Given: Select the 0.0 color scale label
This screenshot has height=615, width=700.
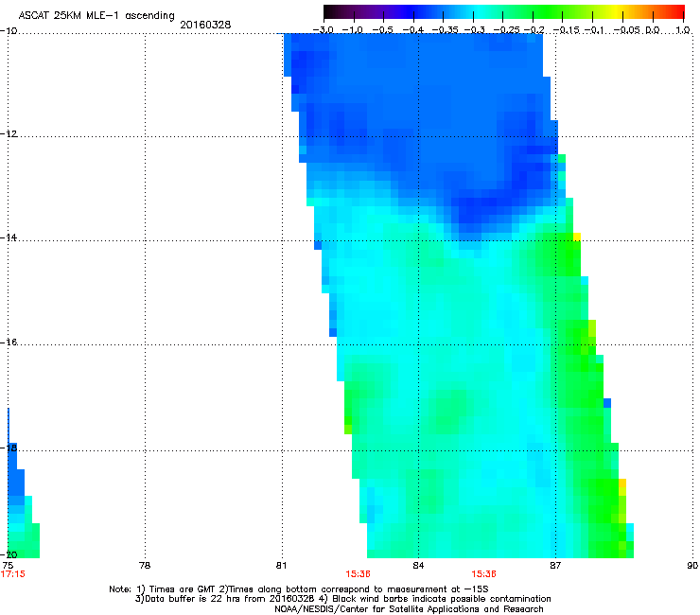Looking at the screenshot, I should [x=653, y=30].
